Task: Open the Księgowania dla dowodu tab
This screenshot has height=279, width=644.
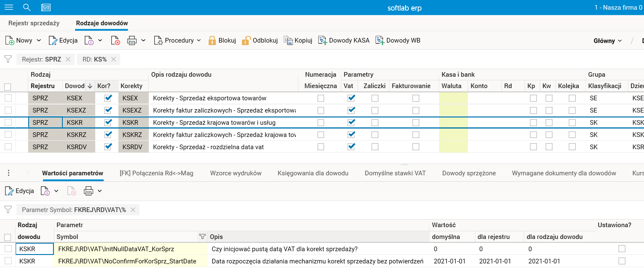Action: point(313,173)
